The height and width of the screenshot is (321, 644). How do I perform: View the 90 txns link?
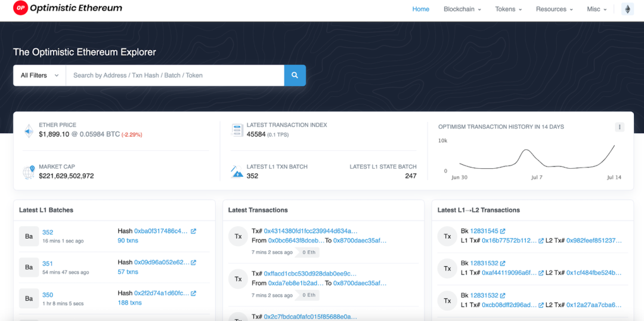(x=128, y=240)
